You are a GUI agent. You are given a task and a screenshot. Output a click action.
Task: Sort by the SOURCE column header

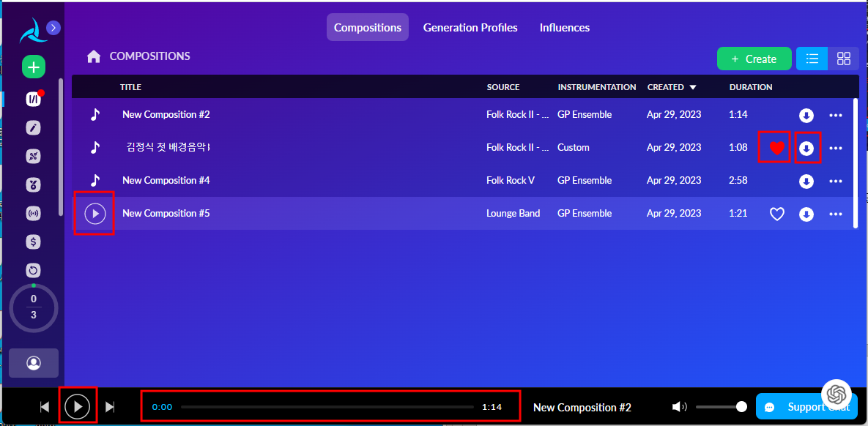(503, 87)
